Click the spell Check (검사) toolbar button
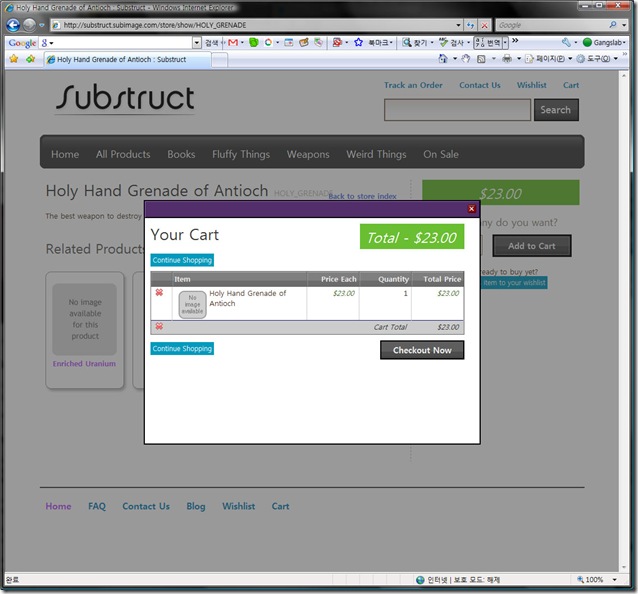Screen dimensions: 638x594 (454, 42)
